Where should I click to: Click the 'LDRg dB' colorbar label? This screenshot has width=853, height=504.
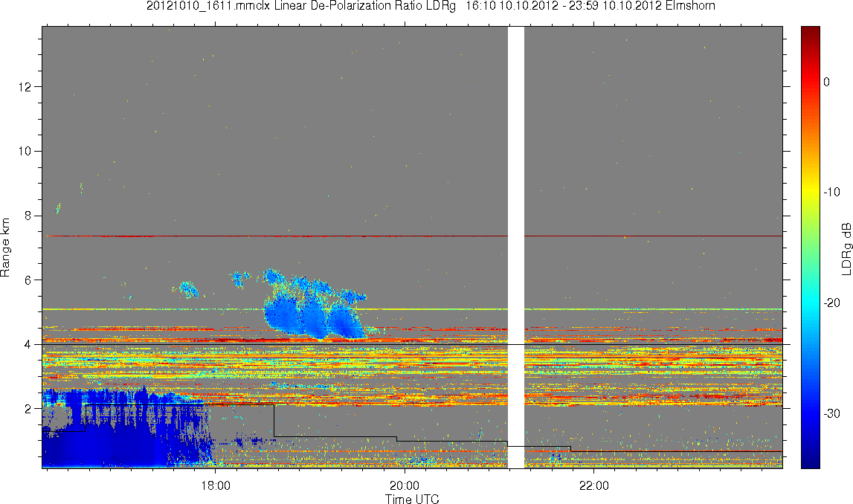pyautogui.click(x=846, y=248)
